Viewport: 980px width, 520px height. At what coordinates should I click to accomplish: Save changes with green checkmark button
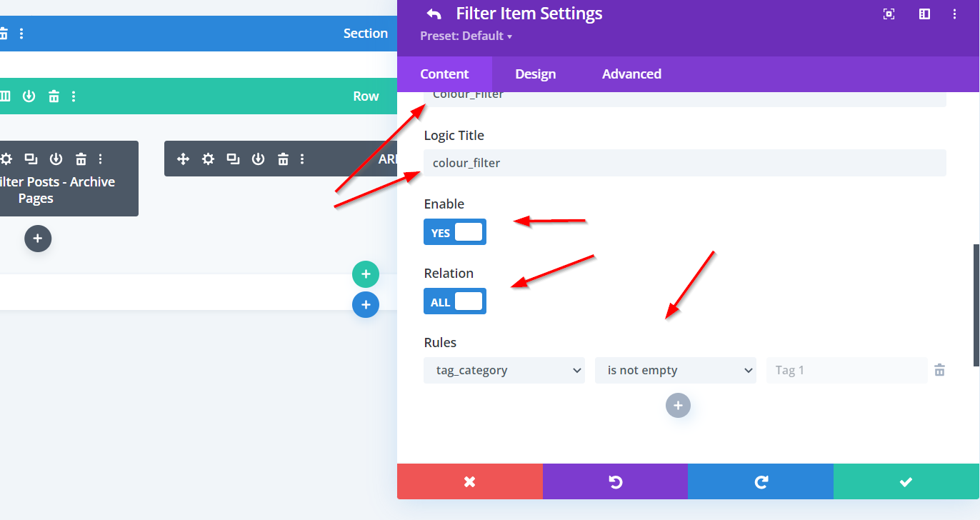click(x=906, y=481)
